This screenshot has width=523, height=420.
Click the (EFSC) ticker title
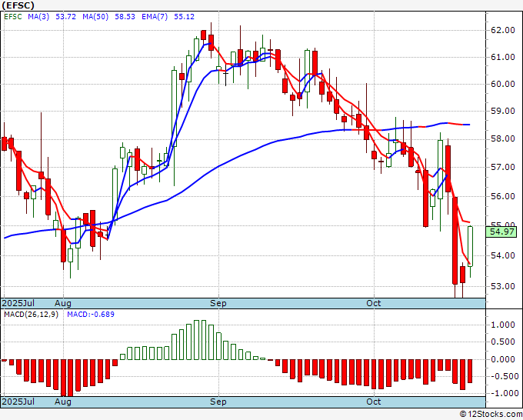click(18, 5)
